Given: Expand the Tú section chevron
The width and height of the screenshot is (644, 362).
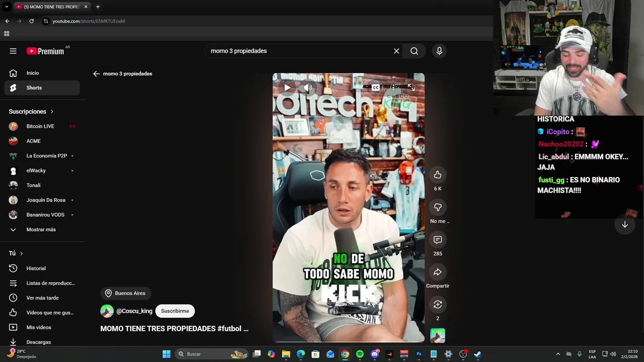Looking at the screenshot, I should click(21, 253).
